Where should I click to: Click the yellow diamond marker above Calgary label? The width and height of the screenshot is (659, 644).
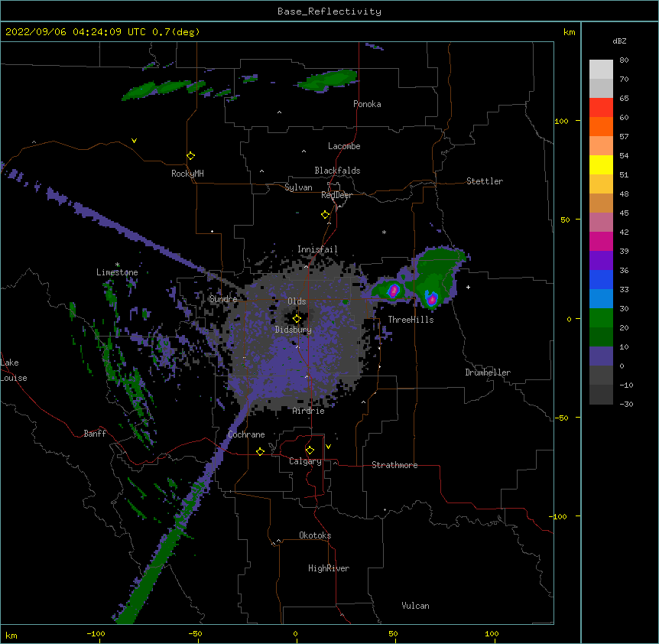click(310, 450)
